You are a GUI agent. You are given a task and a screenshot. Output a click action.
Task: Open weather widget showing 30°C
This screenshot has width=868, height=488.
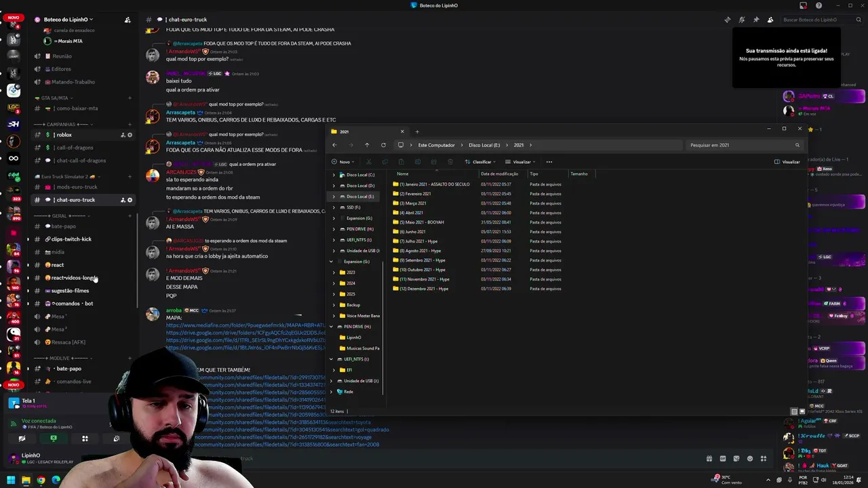coord(728,480)
